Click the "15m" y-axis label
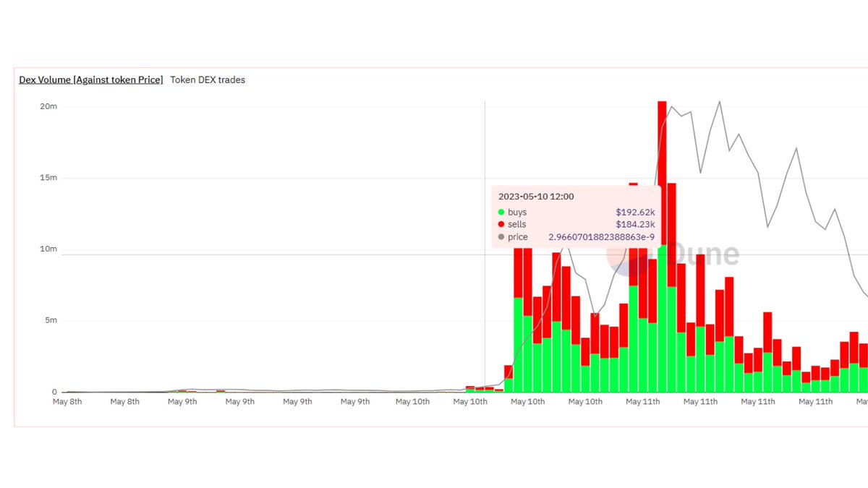This screenshot has height=488, width=868. pyautogui.click(x=49, y=178)
